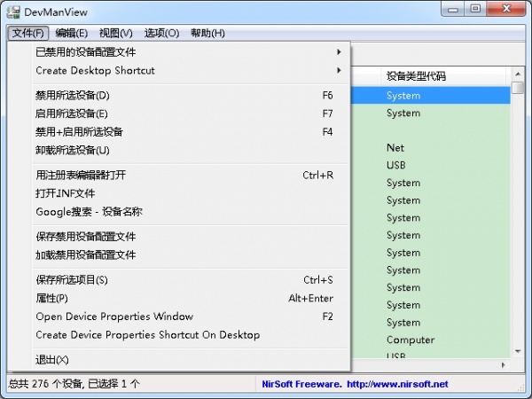The height and width of the screenshot is (399, 532).
Task: Choose 启用所选设备(E) menu entry
Action: [72, 113]
